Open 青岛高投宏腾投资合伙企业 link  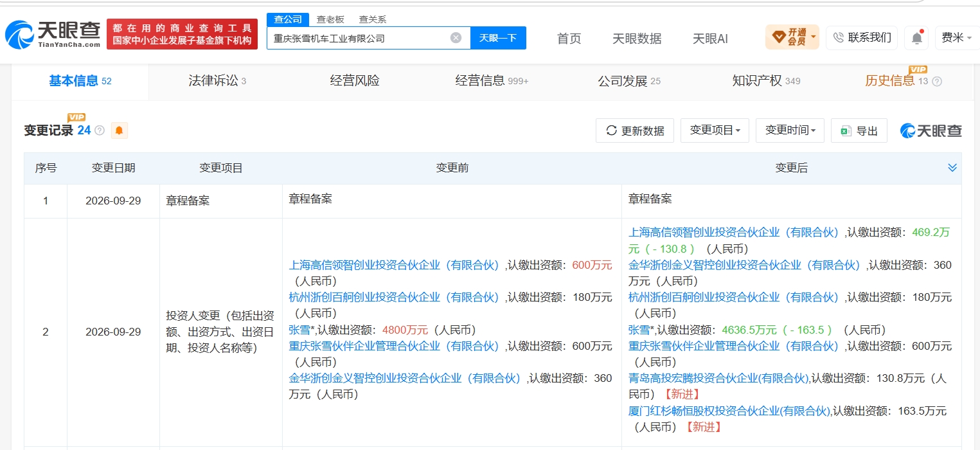(x=718, y=378)
